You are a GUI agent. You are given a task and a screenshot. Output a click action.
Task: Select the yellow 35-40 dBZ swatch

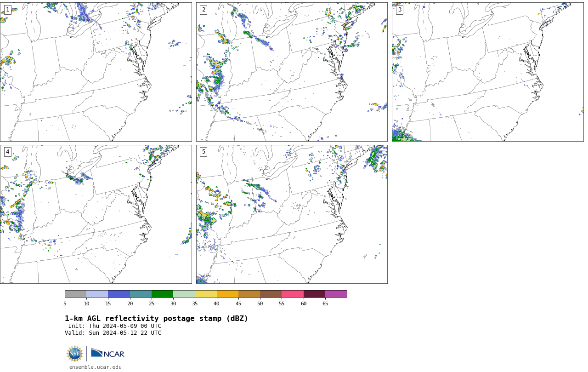coord(206,294)
